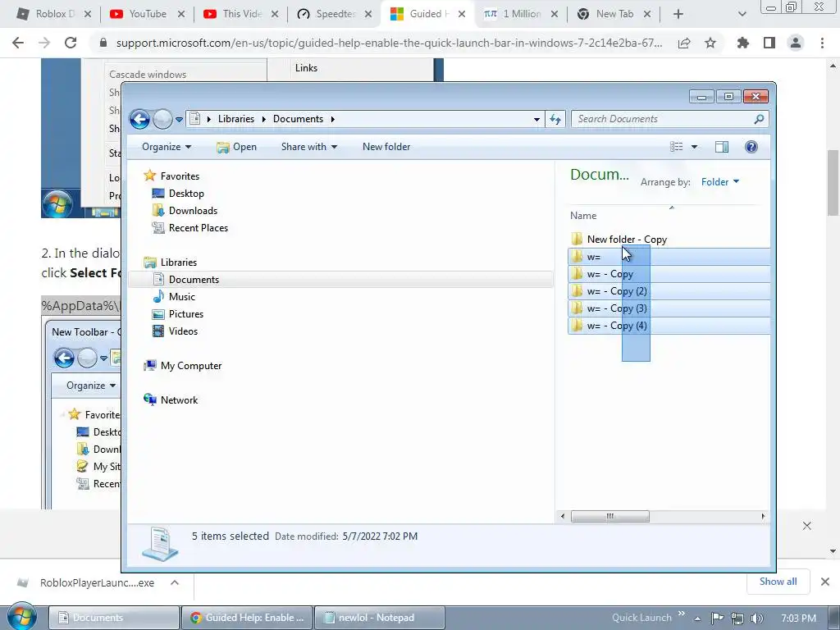
Task: Open the Arrange by Folder dropdown
Action: pos(720,182)
